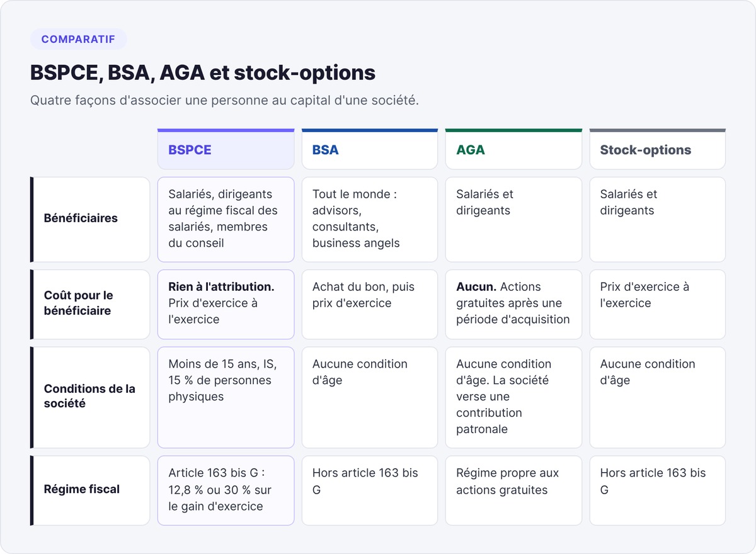Image resolution: width=756 pixels, height=554 pixels.
Task: Click the cell mentioning contribution patronale
Action: (513, 397)
